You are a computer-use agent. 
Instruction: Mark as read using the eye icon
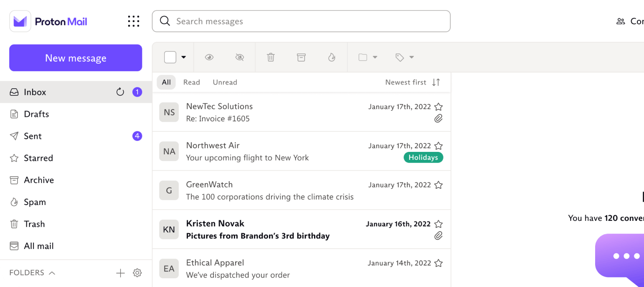(209, 57)
